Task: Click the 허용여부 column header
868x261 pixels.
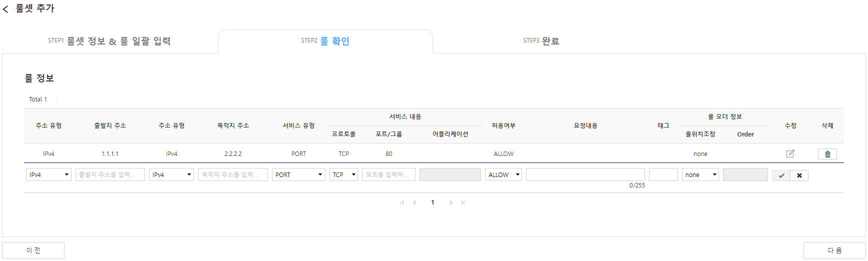Action: [x=503, y=125]
